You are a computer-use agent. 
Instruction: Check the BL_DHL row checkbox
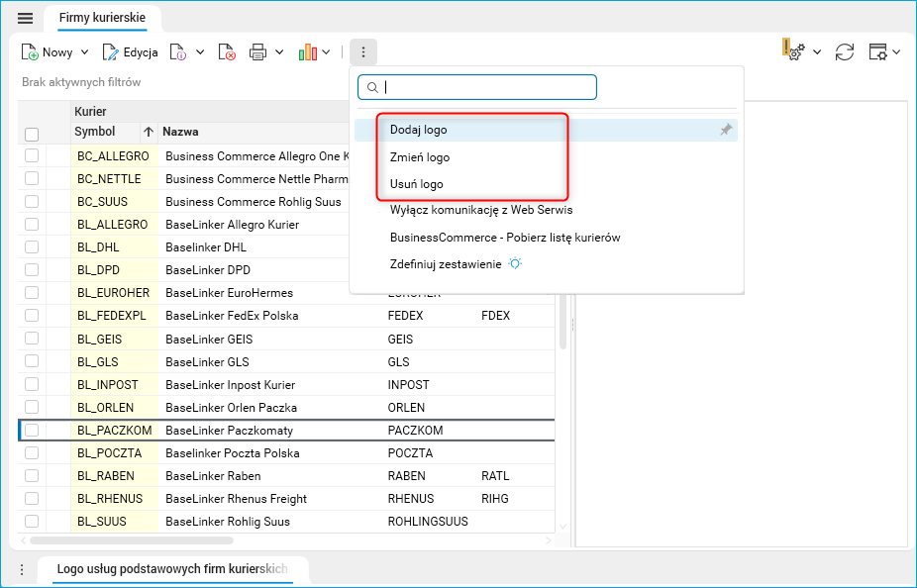(x=32, y=246)
